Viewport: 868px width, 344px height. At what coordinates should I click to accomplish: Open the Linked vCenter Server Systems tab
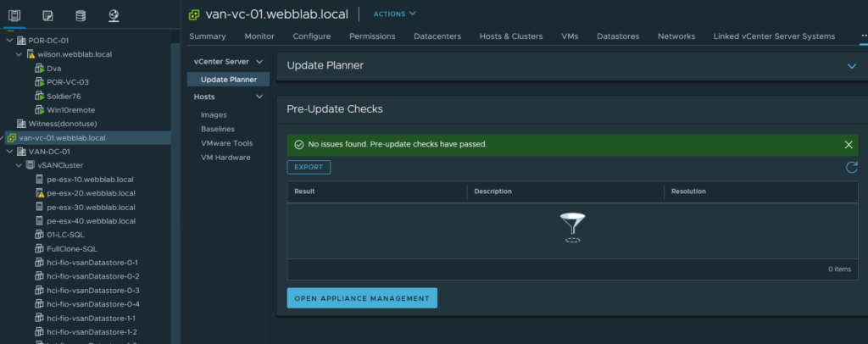pyautogui.click(x=774, y=36)
